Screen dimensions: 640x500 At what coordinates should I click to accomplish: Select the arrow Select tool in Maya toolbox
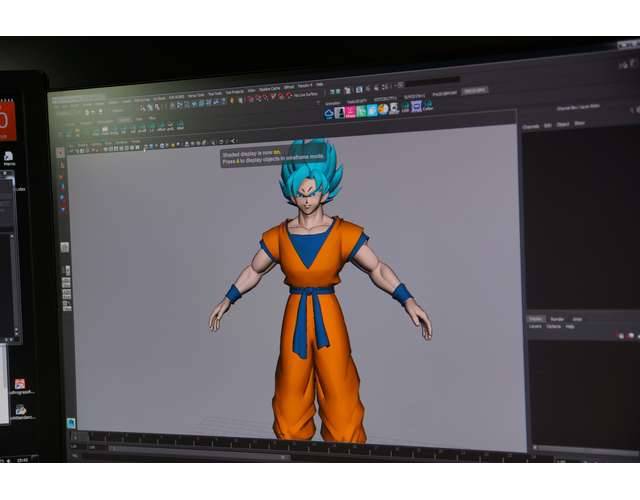[60, 152]
